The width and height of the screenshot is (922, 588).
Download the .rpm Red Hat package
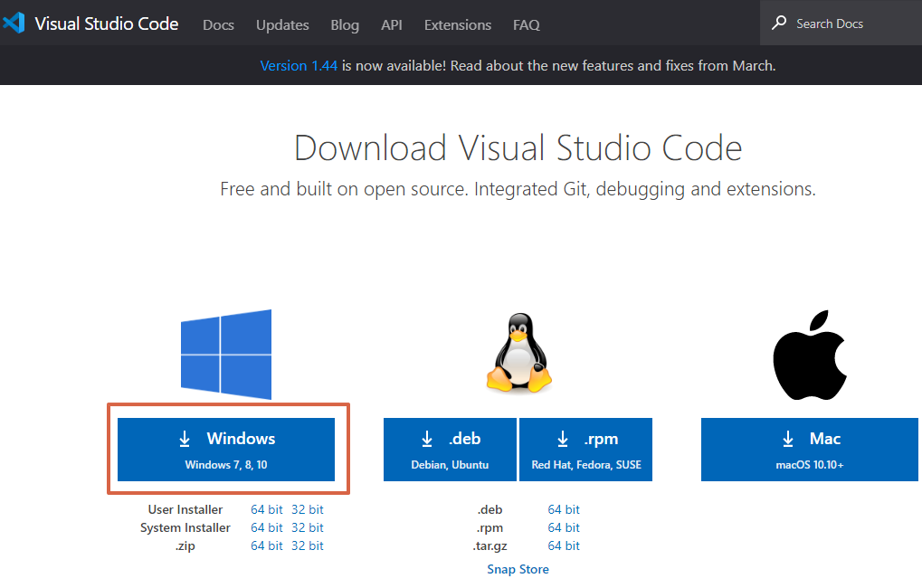[x=585, y=450]
